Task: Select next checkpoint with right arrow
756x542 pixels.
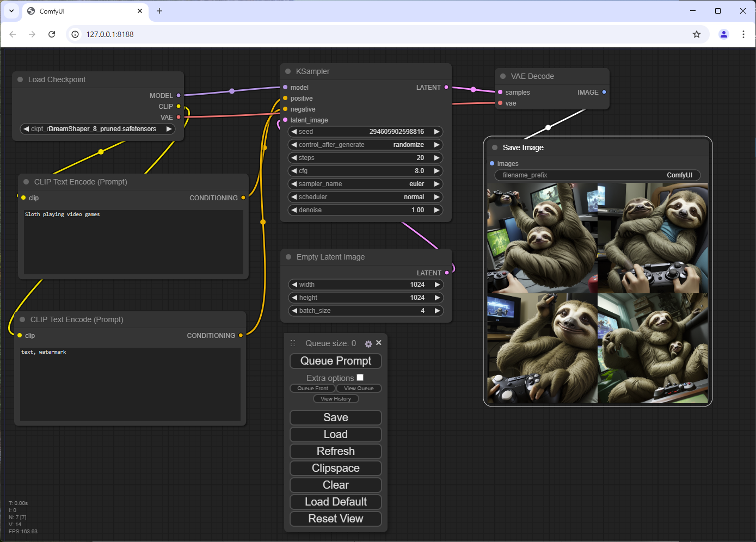Action: click(169, 129)
